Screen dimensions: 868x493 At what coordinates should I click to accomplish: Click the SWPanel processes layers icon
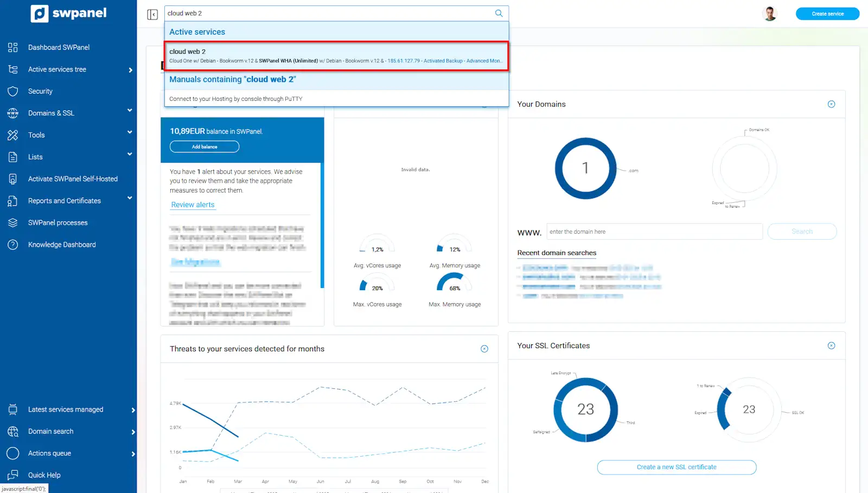(13, 223)
